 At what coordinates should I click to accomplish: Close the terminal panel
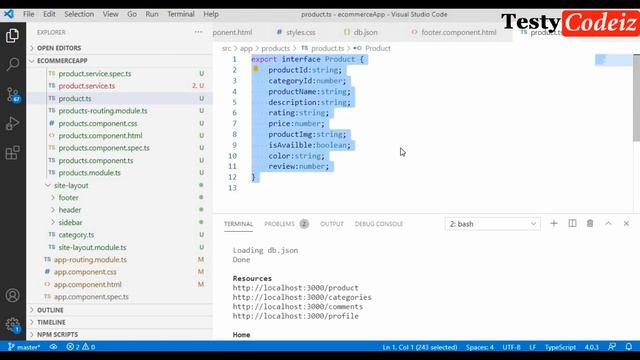point(626,223)
